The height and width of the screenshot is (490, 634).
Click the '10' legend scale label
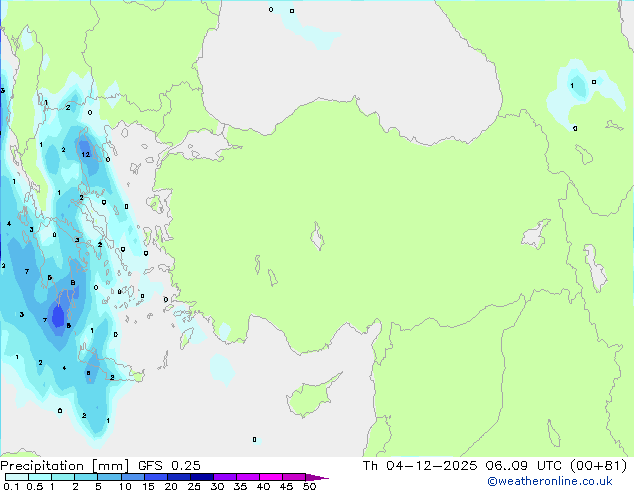point(125,486)
